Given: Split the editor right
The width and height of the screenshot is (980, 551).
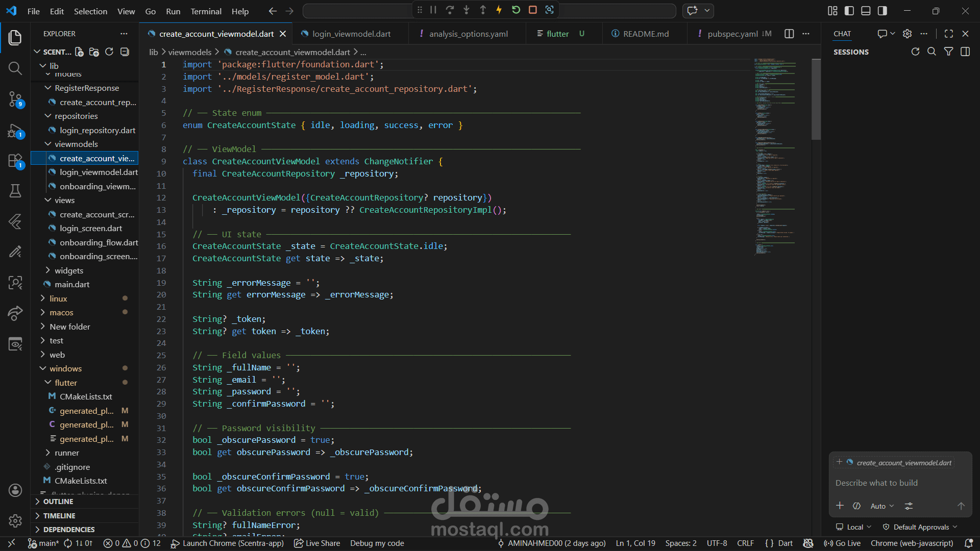Looking at the screenshot, I should coord(789,34).
